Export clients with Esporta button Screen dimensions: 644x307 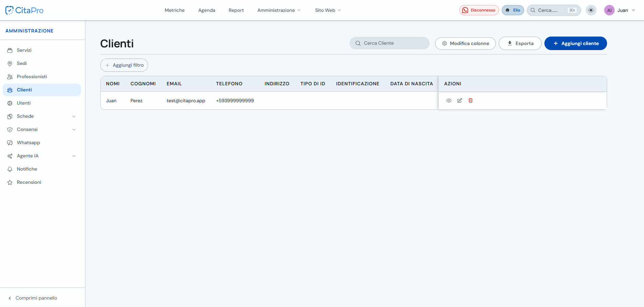click(x=520, y=43)
